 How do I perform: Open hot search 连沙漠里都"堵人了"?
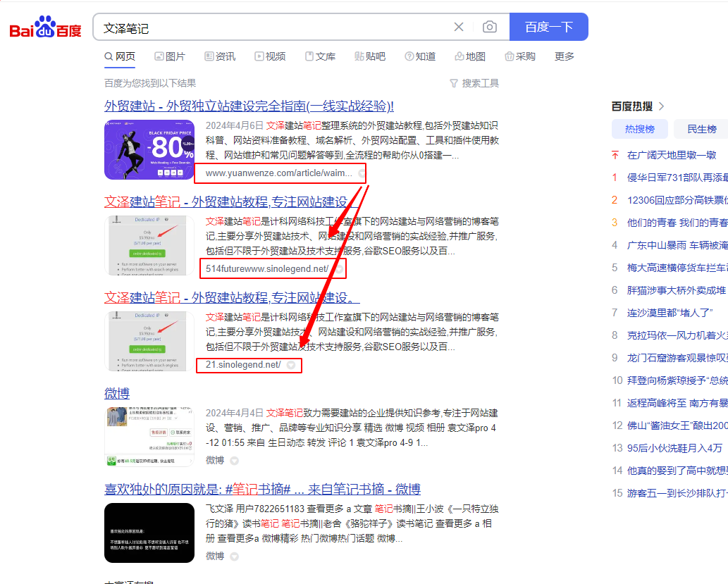670,313
